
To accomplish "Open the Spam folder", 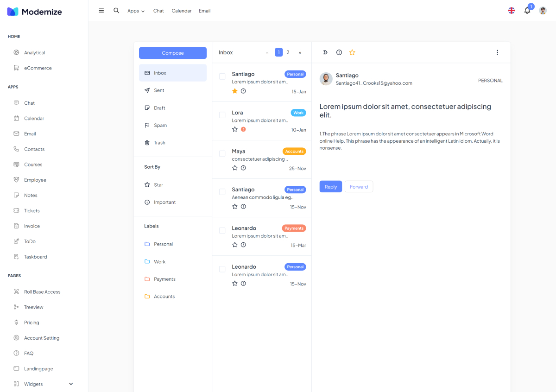I will pos(160,126).
